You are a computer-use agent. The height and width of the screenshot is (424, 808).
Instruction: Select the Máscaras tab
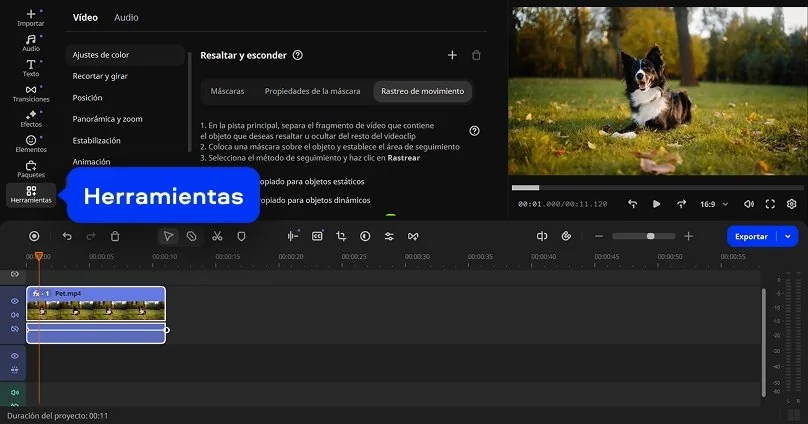(227, 91)
